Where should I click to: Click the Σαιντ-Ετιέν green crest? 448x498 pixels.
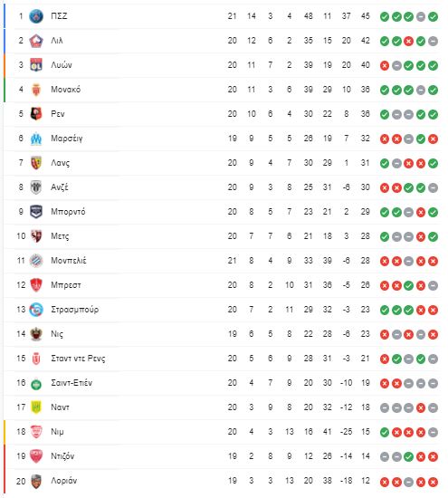point(36,384)
